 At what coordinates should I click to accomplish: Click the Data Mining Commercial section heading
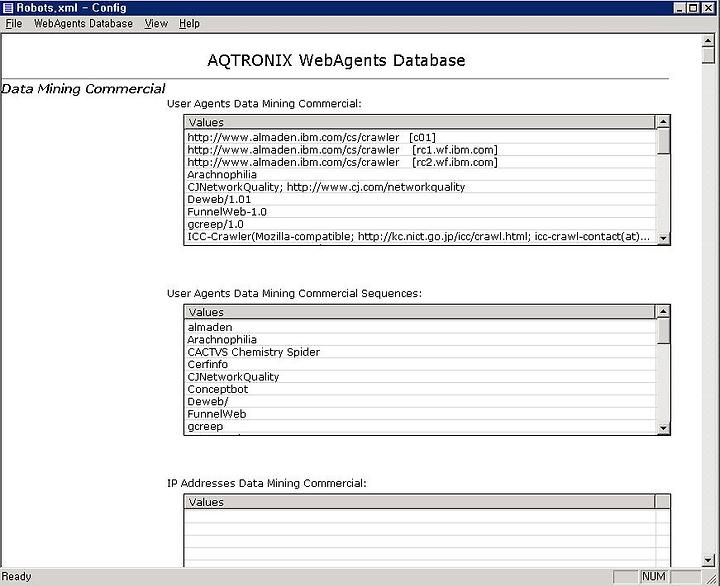coord(83,89)
